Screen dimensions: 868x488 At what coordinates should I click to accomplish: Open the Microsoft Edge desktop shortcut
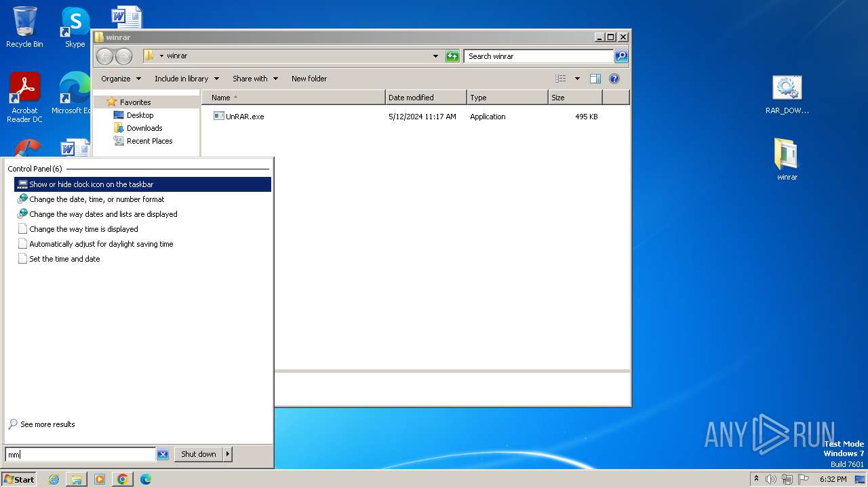[x=71, y=94]
